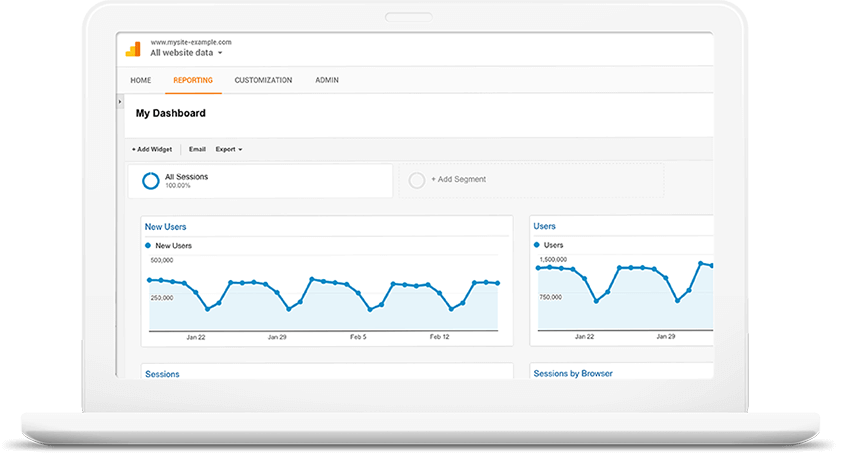Open the Users widget title link
The image size is (845, 454).
[x=545, y=227]
